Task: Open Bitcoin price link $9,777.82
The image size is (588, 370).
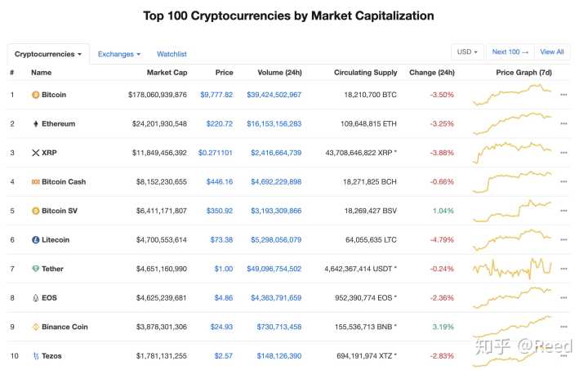Action: (216, 95)
